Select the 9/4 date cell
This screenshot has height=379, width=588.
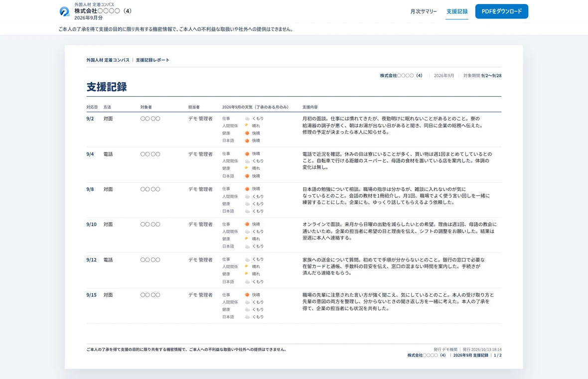(x=90, y=154)
